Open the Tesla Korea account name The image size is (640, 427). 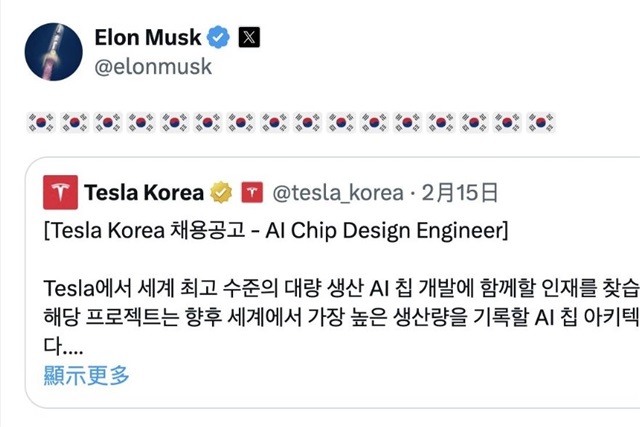point(144,192)
